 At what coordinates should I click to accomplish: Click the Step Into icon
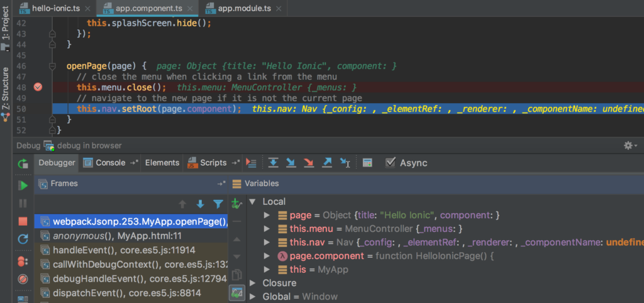click(291, 163)
